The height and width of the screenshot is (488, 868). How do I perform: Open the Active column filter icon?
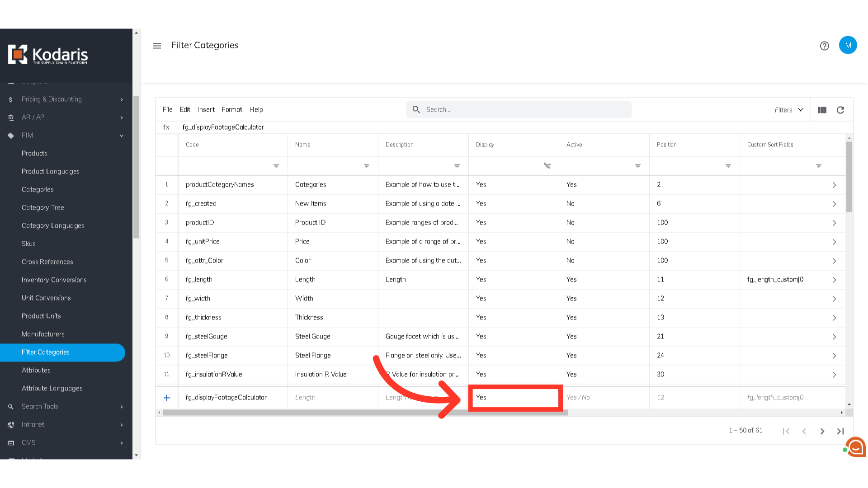(x=637, y=166)
